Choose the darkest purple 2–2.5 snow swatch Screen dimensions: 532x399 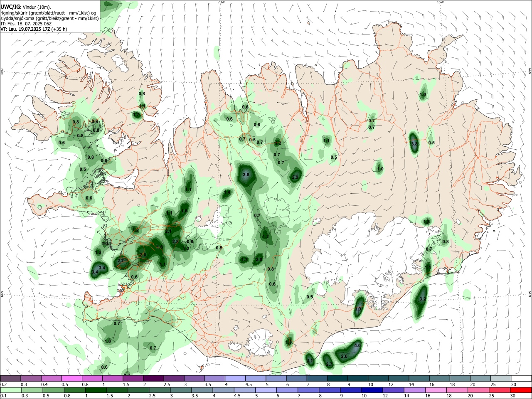click(153, 379)
